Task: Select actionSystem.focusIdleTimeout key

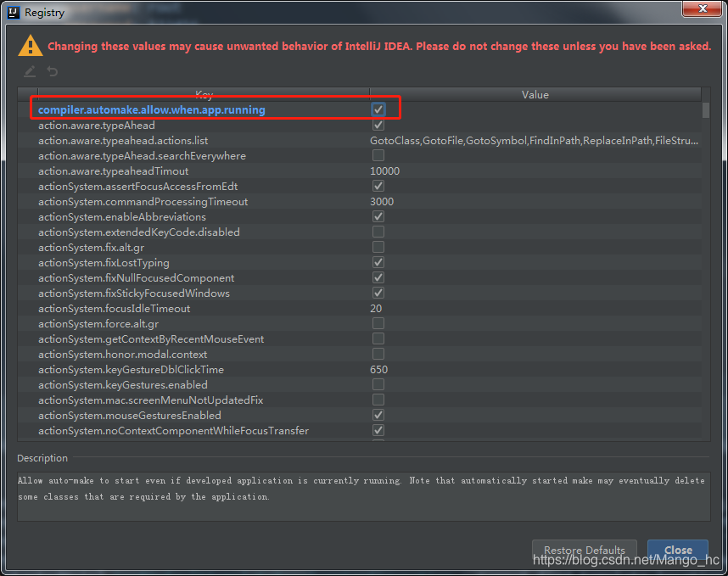Action: 115,309
